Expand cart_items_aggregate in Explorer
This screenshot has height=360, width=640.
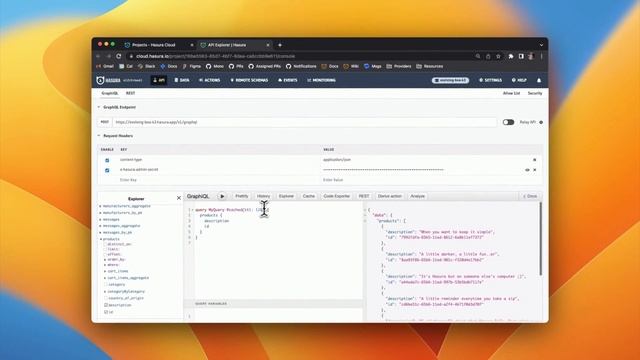click(105, 278)
